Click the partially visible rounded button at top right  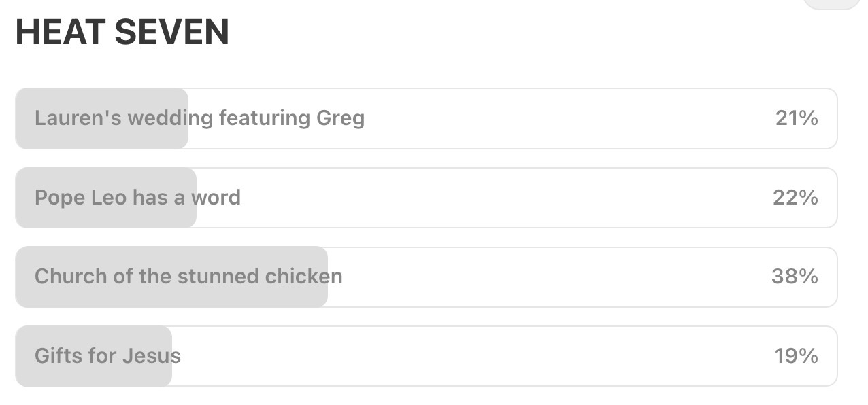tap(833, 4)
